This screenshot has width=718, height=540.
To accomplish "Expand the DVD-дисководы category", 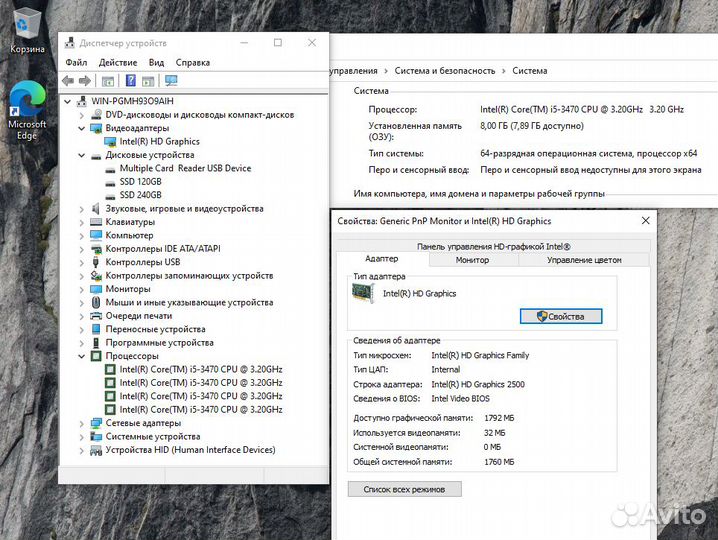I will coord(82,115).
